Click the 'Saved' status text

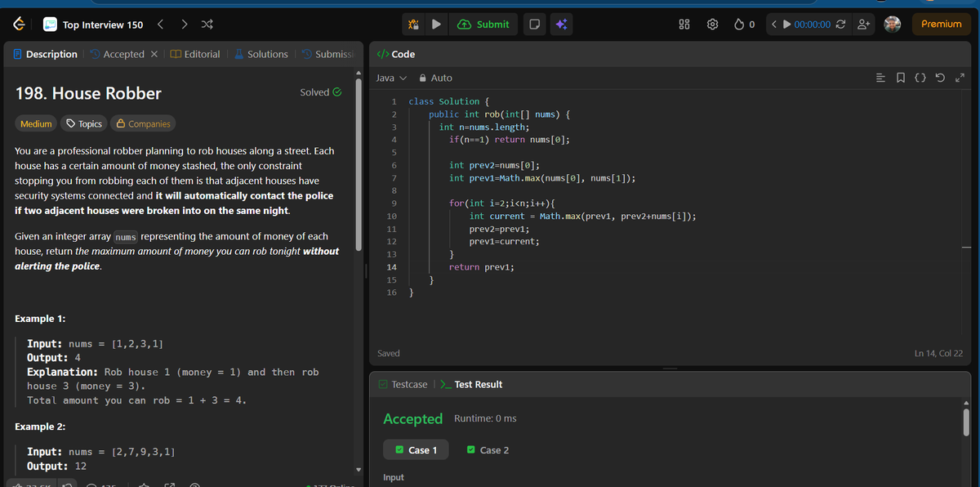[x=389, y=353]
